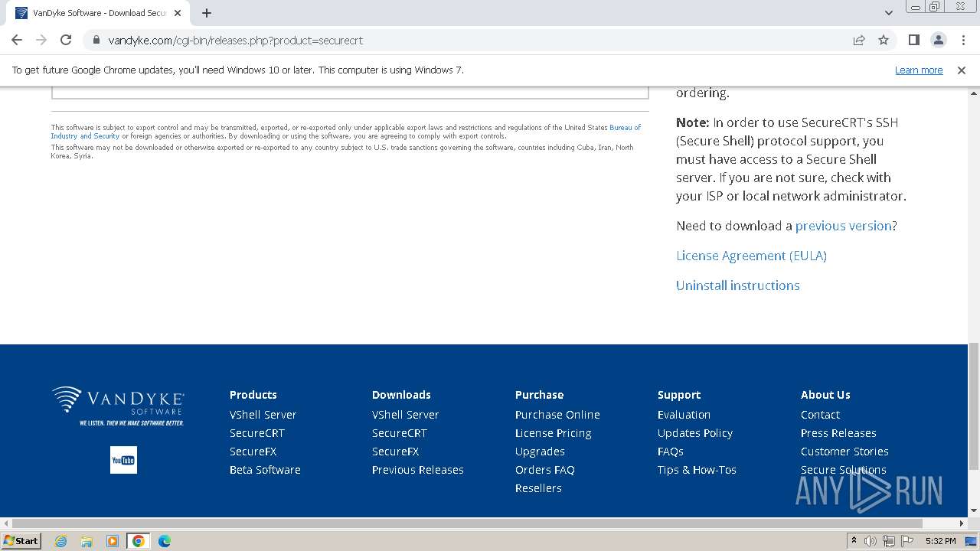Open a new browser tab
This screenshot has width=980, height=551.
(207, 13)
